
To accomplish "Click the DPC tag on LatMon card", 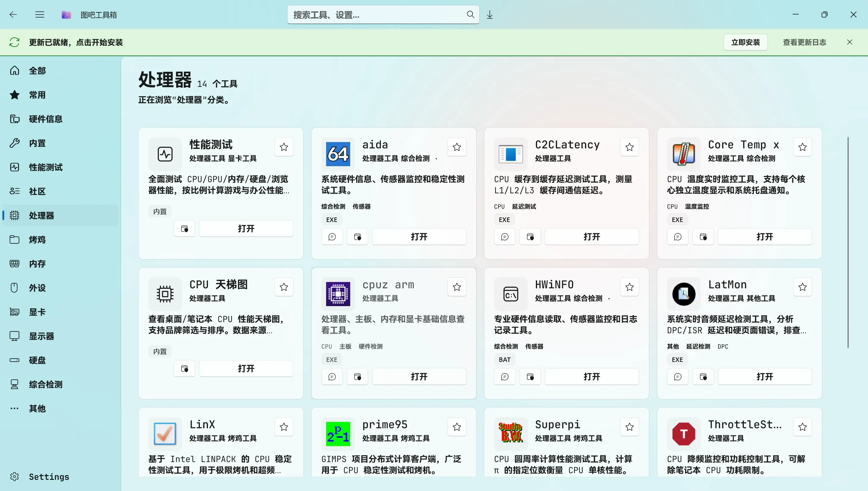I will point(723,346).
